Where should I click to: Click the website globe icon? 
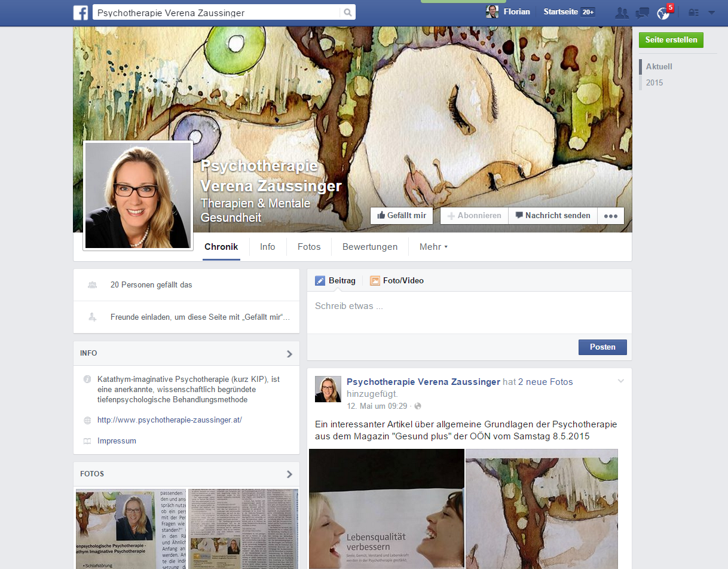click(x=87, y=420)
